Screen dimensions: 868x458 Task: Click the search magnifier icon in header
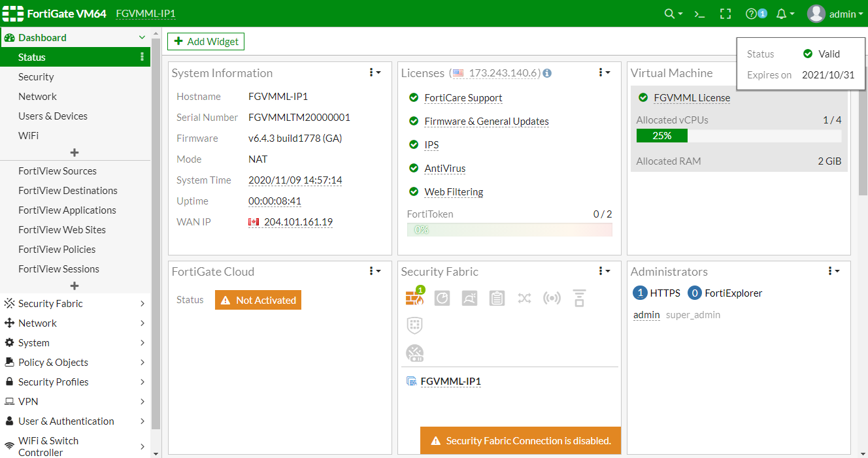click(x=669, y=14)
